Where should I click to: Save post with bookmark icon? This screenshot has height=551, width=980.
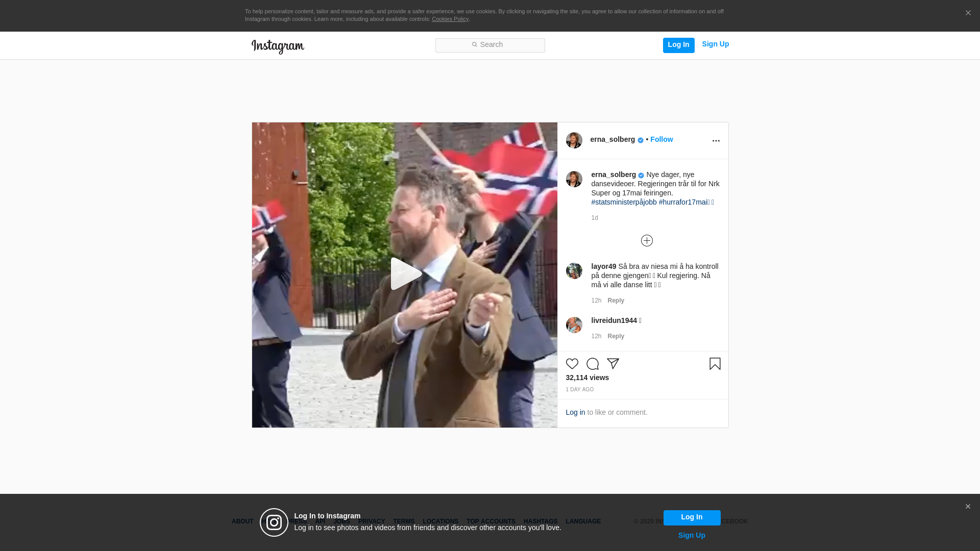click(715, 364)
